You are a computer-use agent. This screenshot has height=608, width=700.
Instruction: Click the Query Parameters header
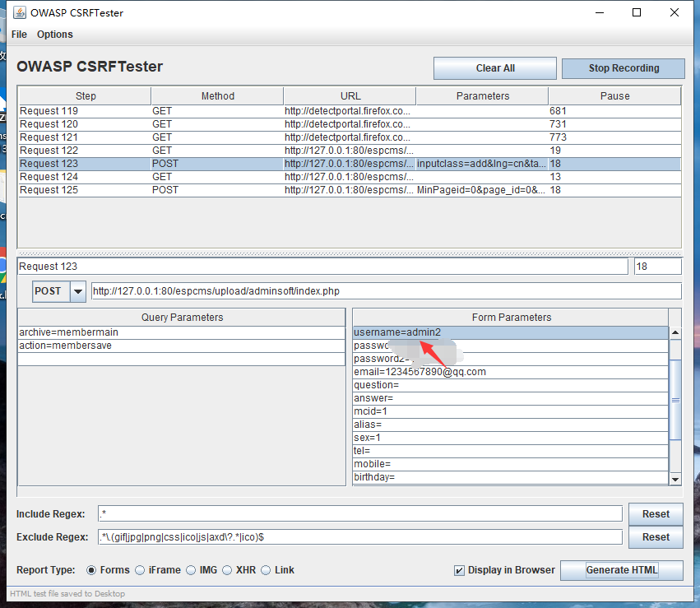point(182,318)
